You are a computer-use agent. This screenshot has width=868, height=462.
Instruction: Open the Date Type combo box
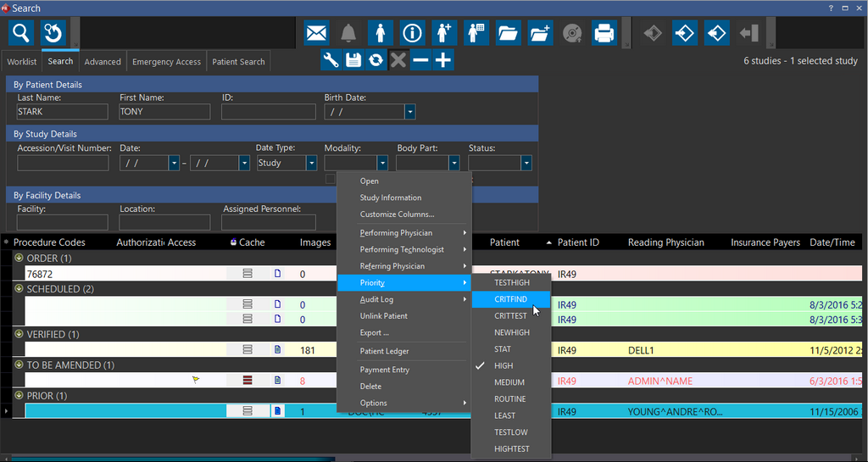pyautogui.click(x=287, y=163)
